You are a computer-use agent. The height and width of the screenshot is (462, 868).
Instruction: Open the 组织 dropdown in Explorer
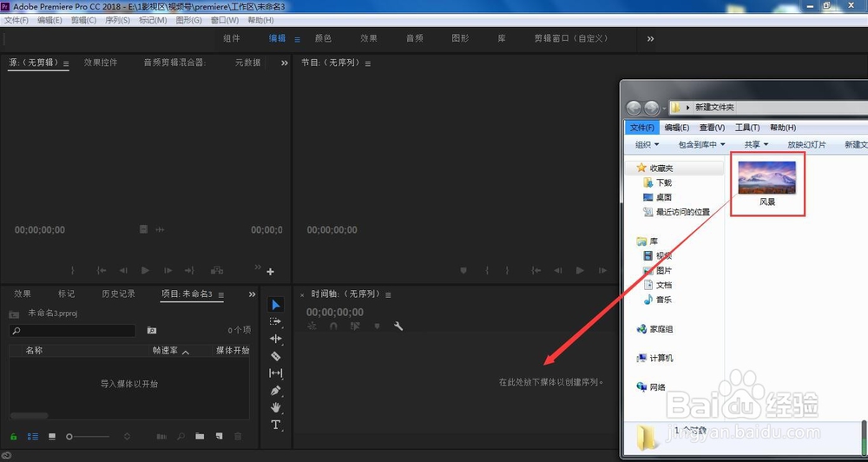[648, 144]
